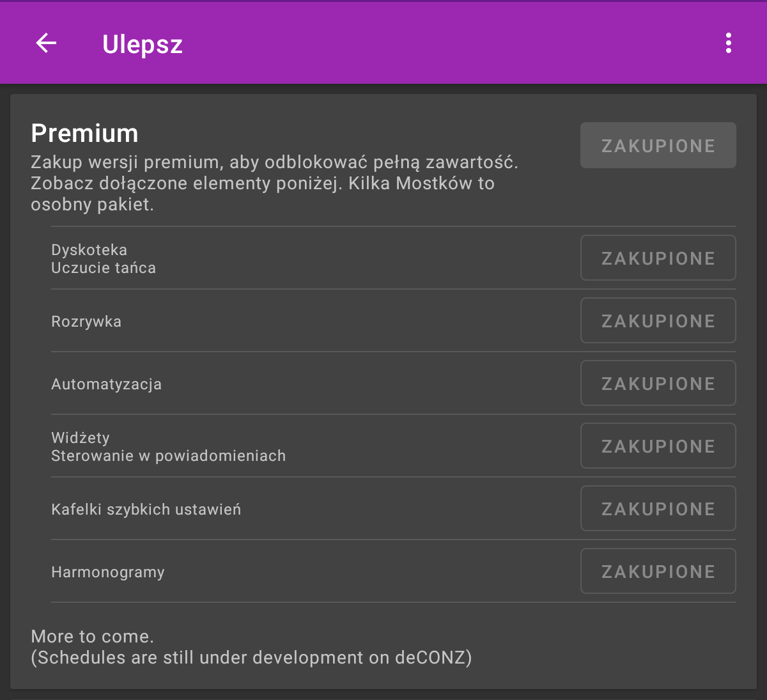Select the Widżety list label

pos(81,438)
